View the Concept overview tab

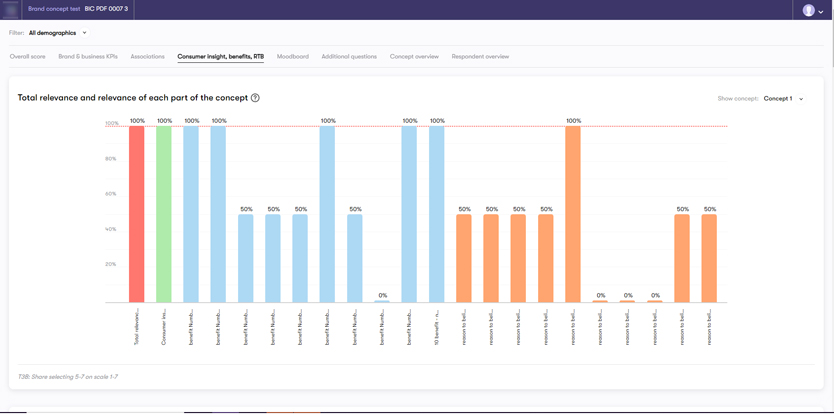coord(414,57)
